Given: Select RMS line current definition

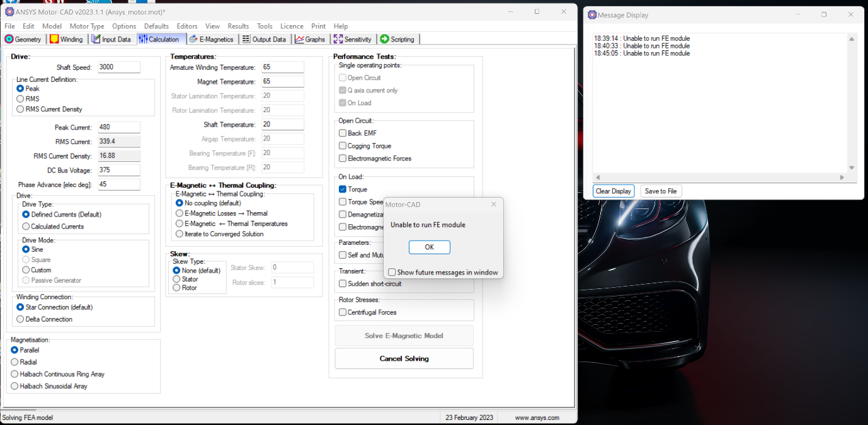Looking at the screenshot, I should click(x=20, y=99).
